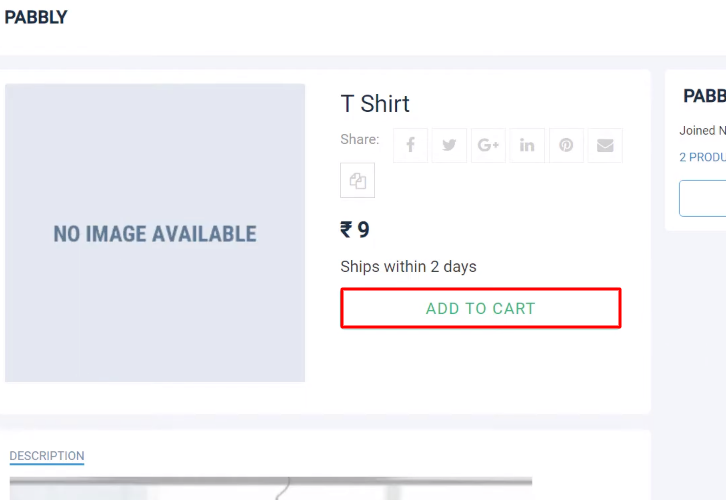Screen dimensions: 726x500
Task: Share the product on Twitter
Action: 449,145
